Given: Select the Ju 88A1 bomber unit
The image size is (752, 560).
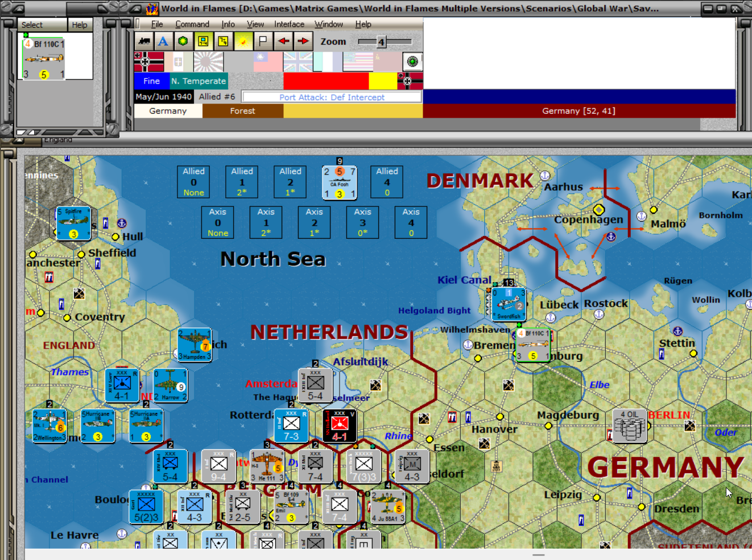Looking at the screenshot, I should coord(388,507).
